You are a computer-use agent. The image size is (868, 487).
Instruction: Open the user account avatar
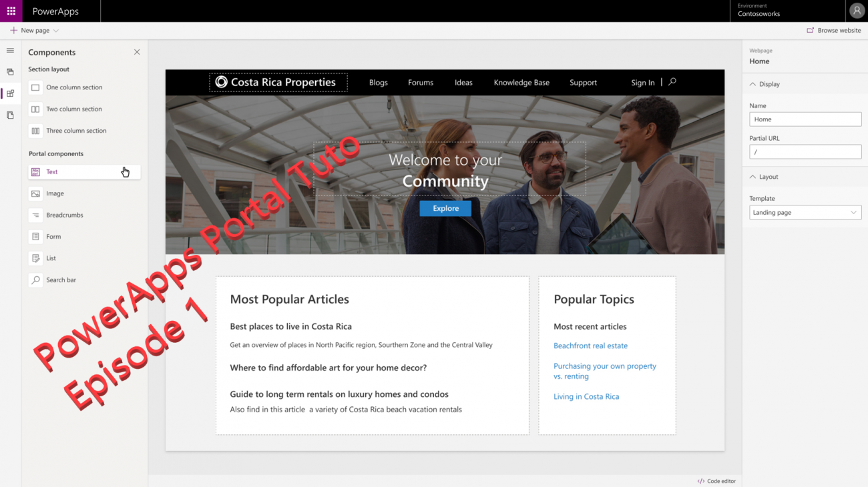tap(857, 11)
